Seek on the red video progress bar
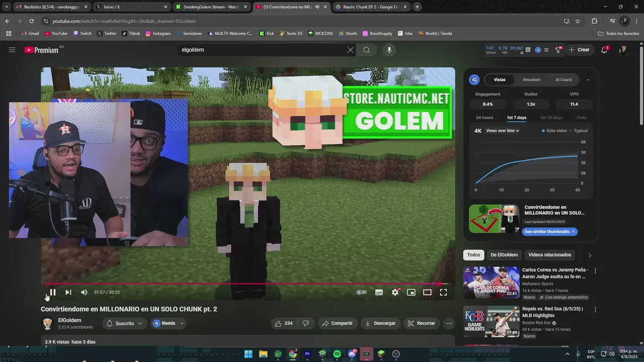The image size is (644, 362). tap(248, 284)
